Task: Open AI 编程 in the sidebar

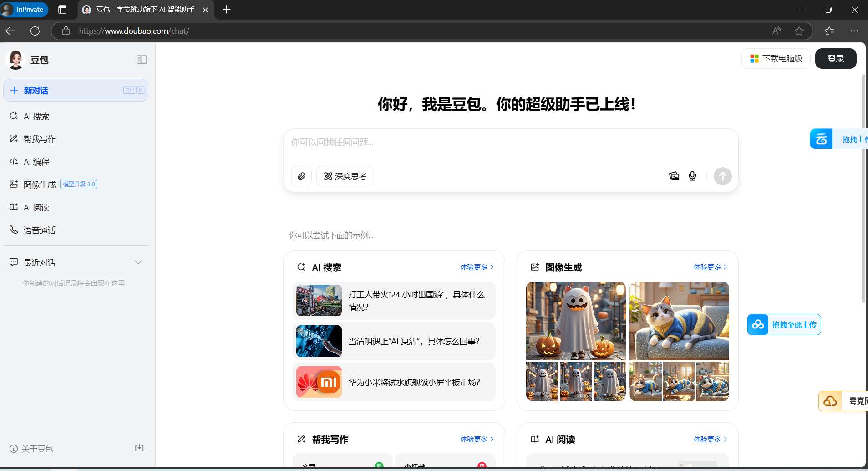Action: [x=76, y=162]
